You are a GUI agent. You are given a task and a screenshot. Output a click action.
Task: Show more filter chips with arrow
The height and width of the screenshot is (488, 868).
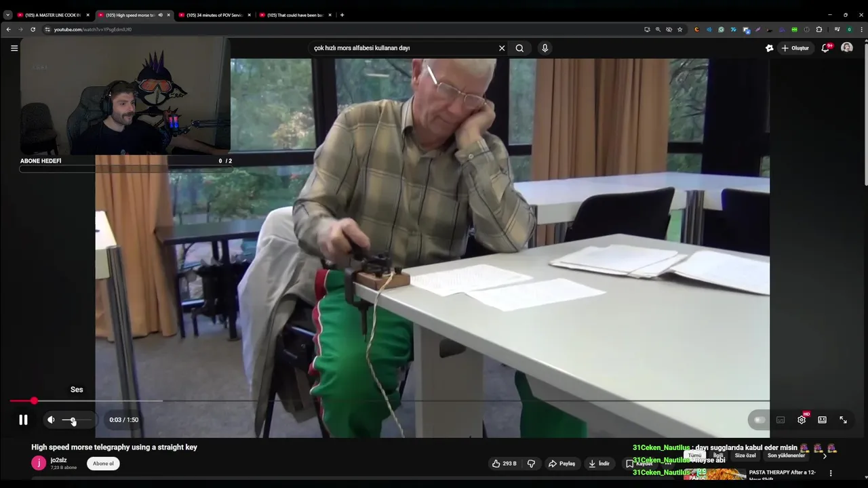click(825, 455)
